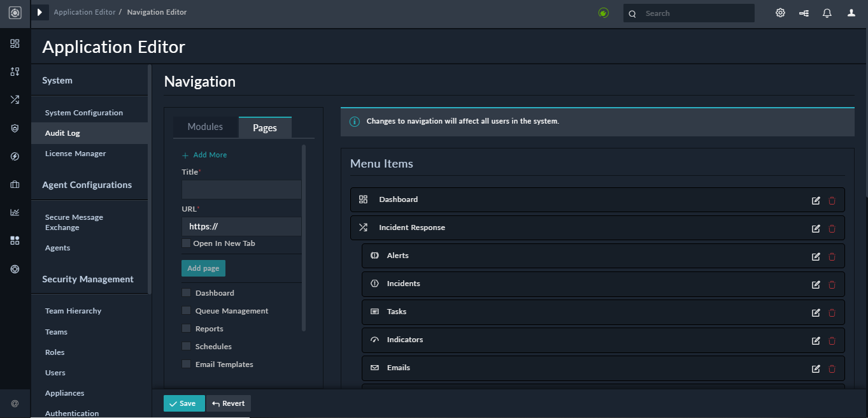
Task: Click inside the URL input field
Action: point(241,226)
